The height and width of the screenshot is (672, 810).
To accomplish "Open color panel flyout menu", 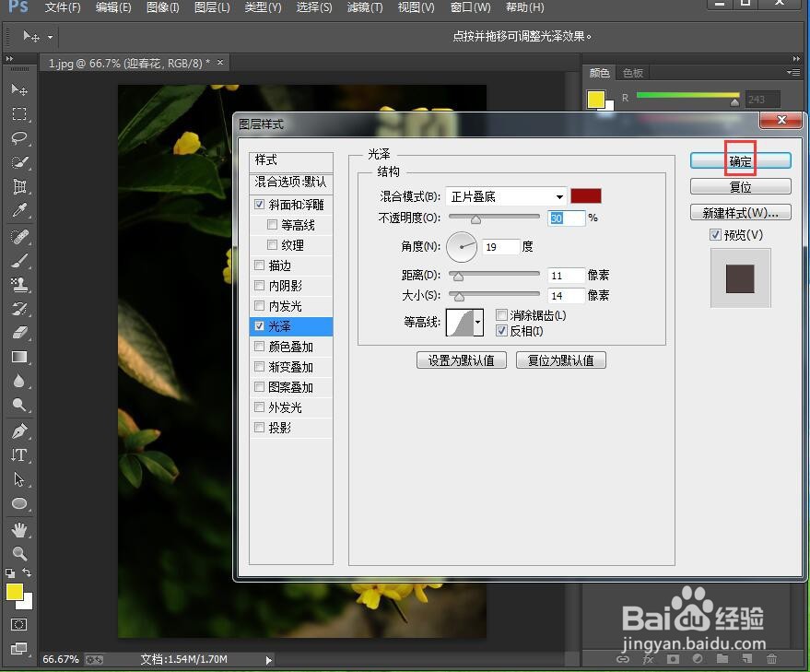I will coord(793,73).
